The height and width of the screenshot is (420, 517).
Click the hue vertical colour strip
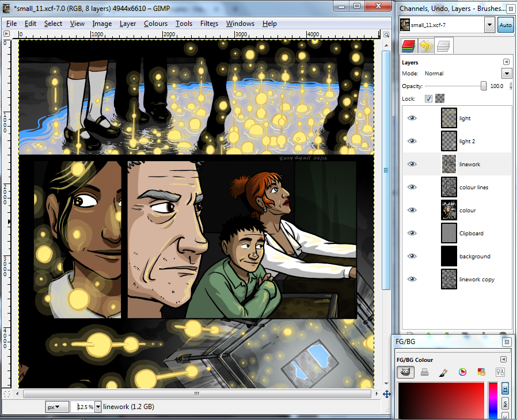pos(493,400)
